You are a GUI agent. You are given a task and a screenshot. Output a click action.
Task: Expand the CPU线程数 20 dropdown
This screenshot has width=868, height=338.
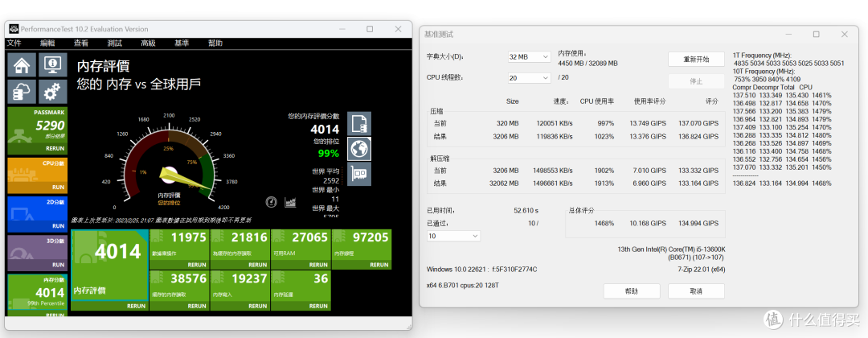529,78
